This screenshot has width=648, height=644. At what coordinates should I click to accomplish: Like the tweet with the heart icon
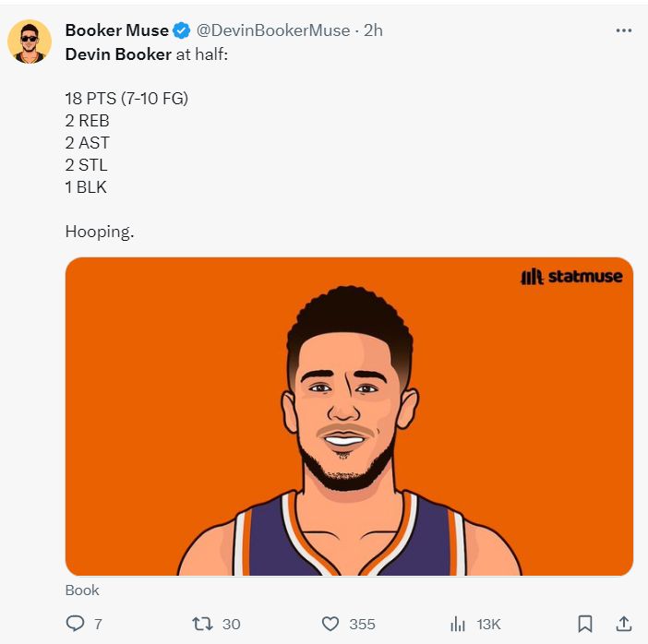tap(330, 625)
